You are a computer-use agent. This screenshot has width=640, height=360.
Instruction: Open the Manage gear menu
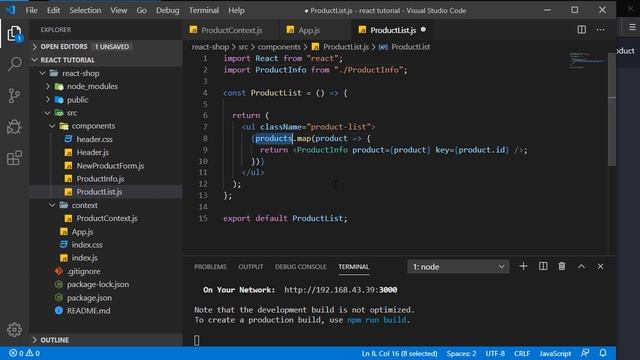[14, 329]
